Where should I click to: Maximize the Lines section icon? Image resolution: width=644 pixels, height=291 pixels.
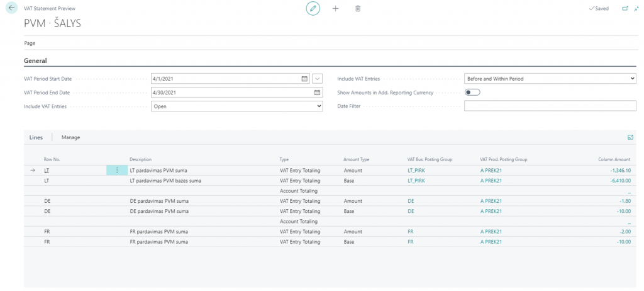(630, 137)
